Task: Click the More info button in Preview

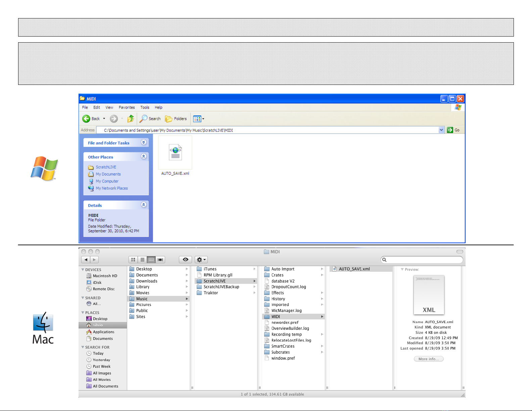Action: coord(429,359)
